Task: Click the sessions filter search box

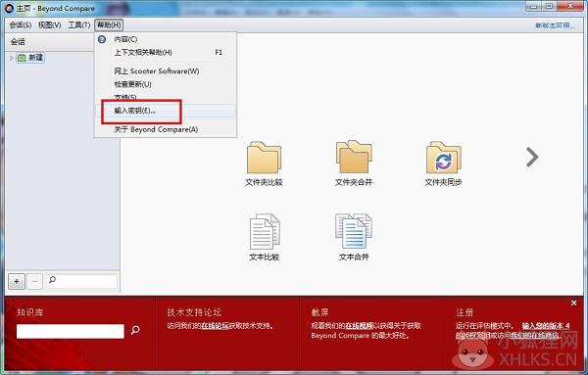Action: (x=81, y=281)
